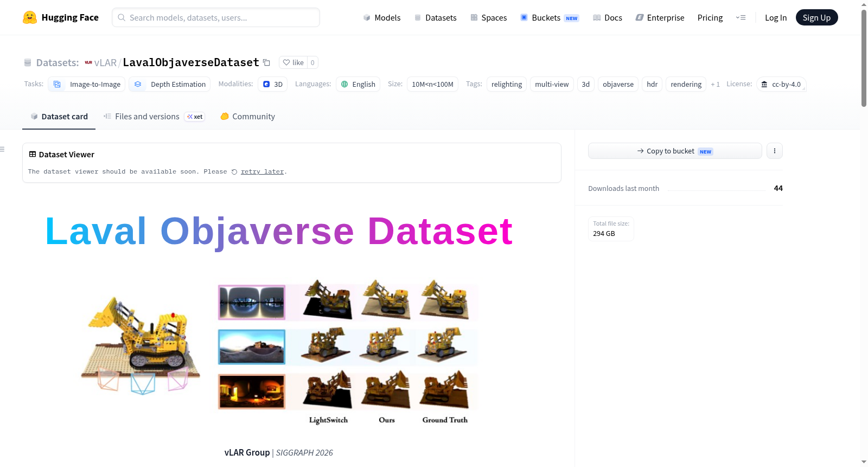Expand the +1 more tags
Screen dimensions: 868x467
tap(715, 84)
